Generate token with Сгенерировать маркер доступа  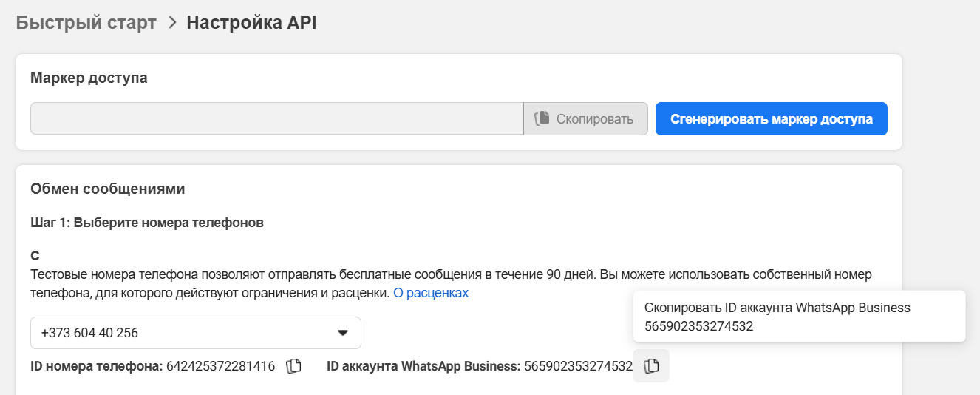[x=772, y=119]
